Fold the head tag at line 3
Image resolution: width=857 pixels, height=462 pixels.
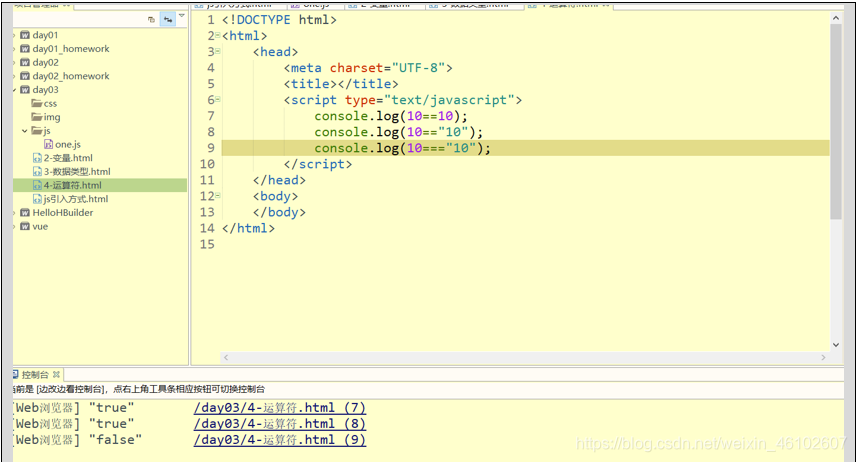point(218,51)
